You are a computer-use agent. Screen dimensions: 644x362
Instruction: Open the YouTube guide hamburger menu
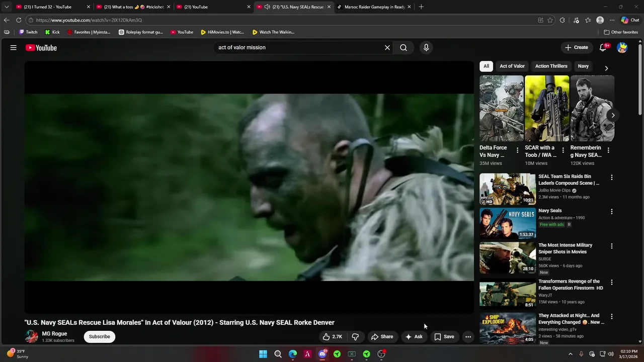14,47
